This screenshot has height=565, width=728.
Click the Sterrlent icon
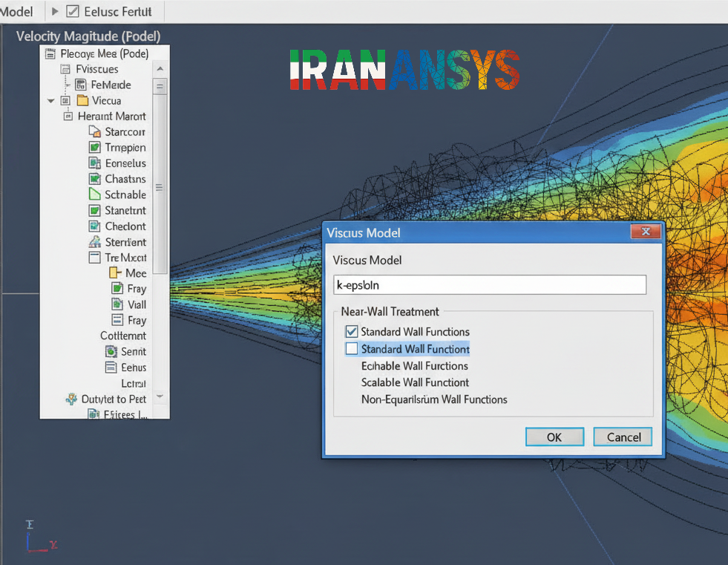pyautogui.click(x=94, y=241)
